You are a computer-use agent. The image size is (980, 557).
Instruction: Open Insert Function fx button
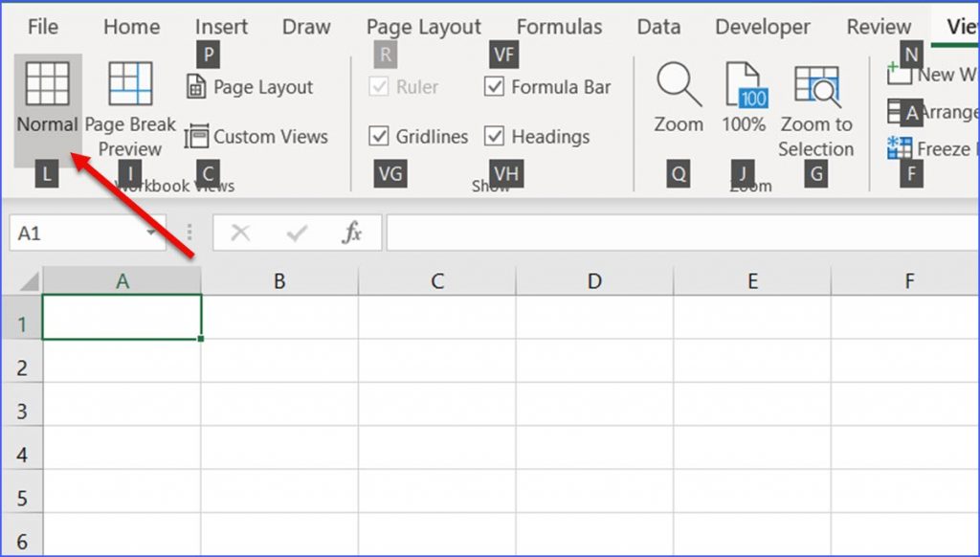coord(352,233)
